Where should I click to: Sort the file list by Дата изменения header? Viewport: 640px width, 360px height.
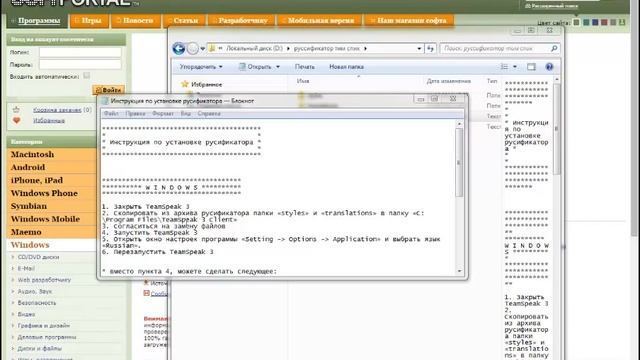(x=449, y=81)
